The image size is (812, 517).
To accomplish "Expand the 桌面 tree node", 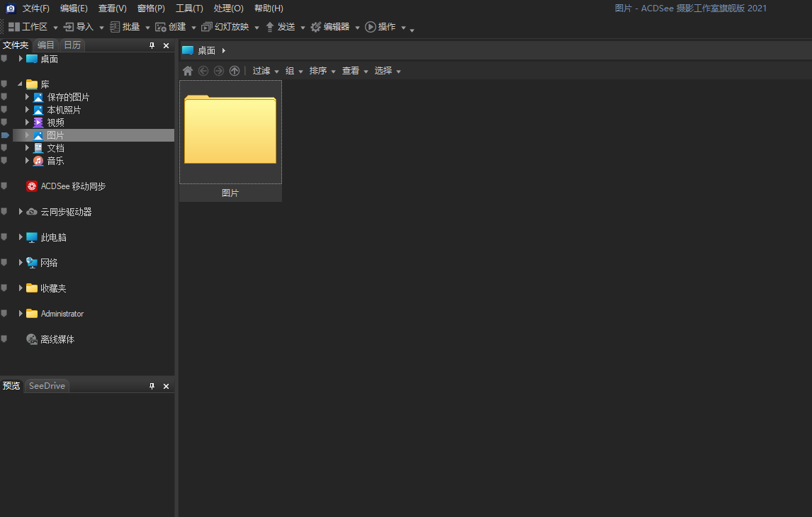I will click(x=21, y=59).
